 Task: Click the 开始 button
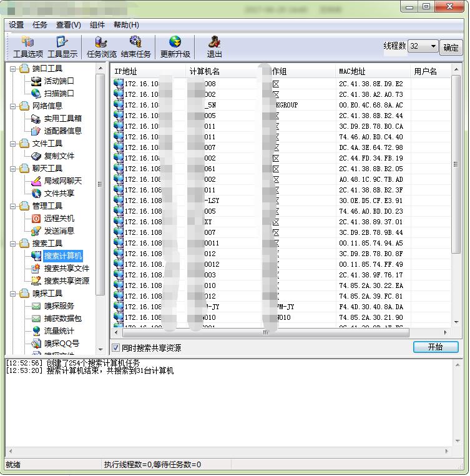tap(436, 347)
